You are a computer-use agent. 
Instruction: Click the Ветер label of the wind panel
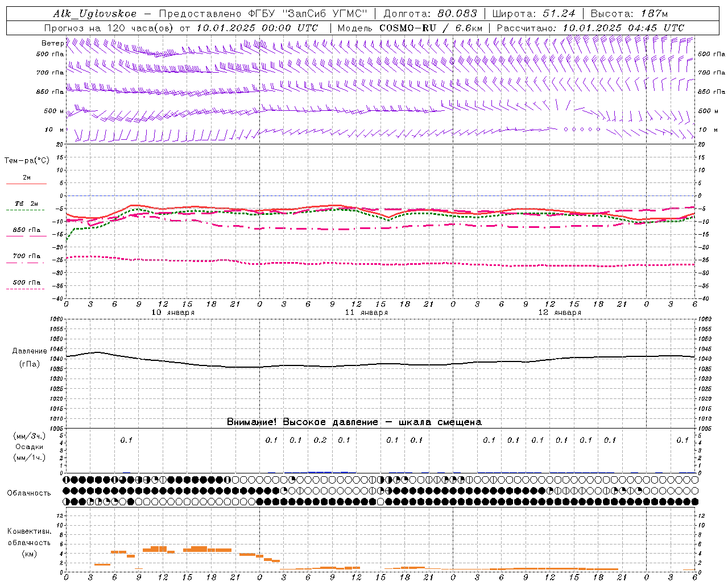tap(52, 43)
